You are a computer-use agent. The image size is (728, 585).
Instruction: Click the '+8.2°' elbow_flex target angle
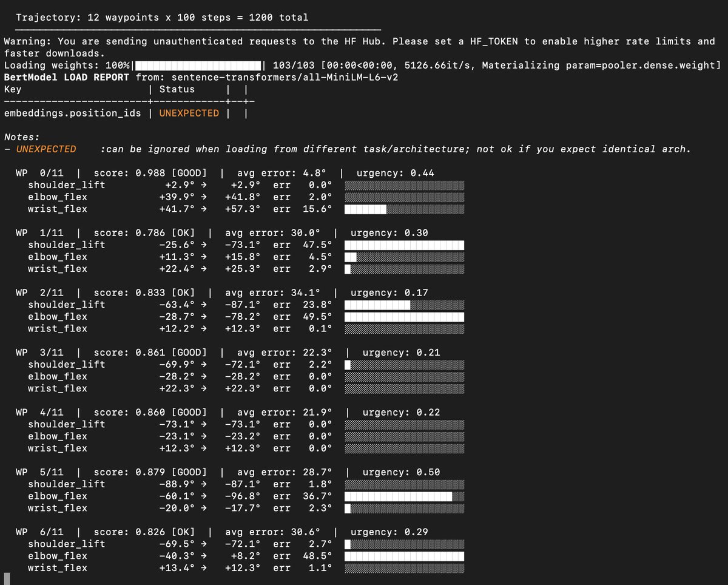[x=246, y=556]
